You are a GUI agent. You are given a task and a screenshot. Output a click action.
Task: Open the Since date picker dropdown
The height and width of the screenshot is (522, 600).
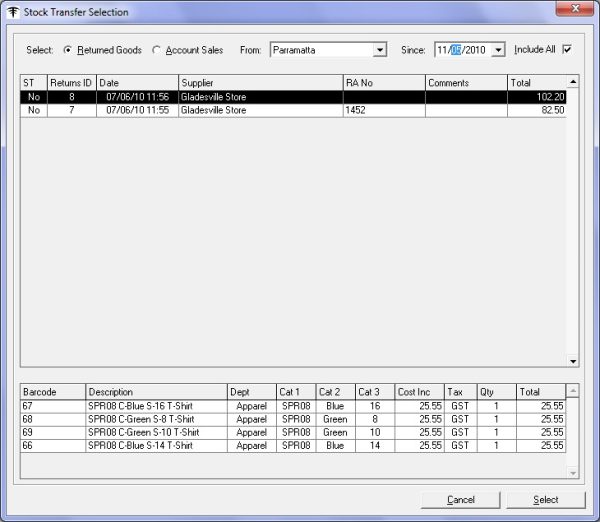click(x=498, y=49)
